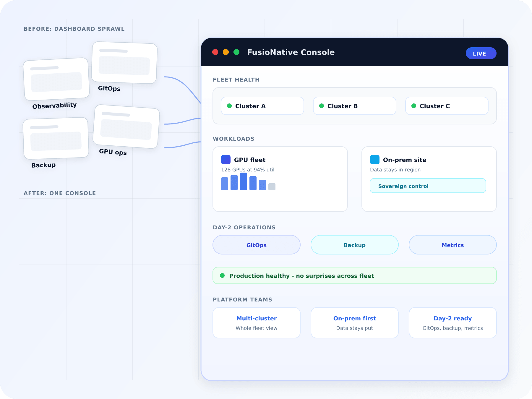
Task: Click the red window close dot
Action: pos(215,52)
